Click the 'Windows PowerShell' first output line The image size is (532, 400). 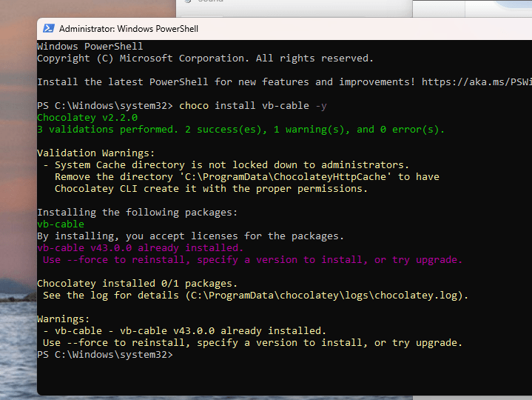tap(90, 47)
